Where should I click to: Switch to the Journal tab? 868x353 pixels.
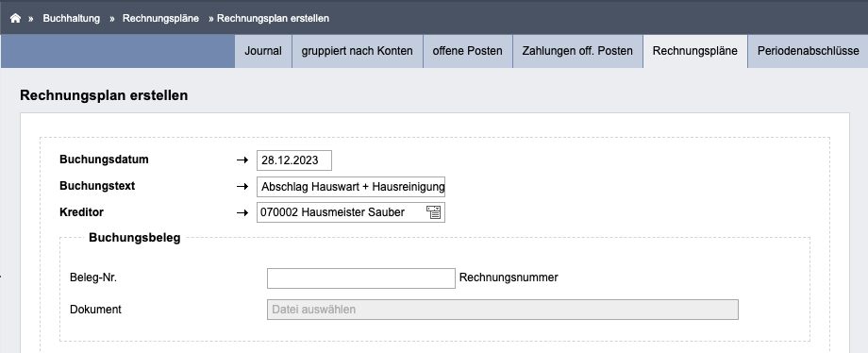pyautogui.click(x=263, y=51)
